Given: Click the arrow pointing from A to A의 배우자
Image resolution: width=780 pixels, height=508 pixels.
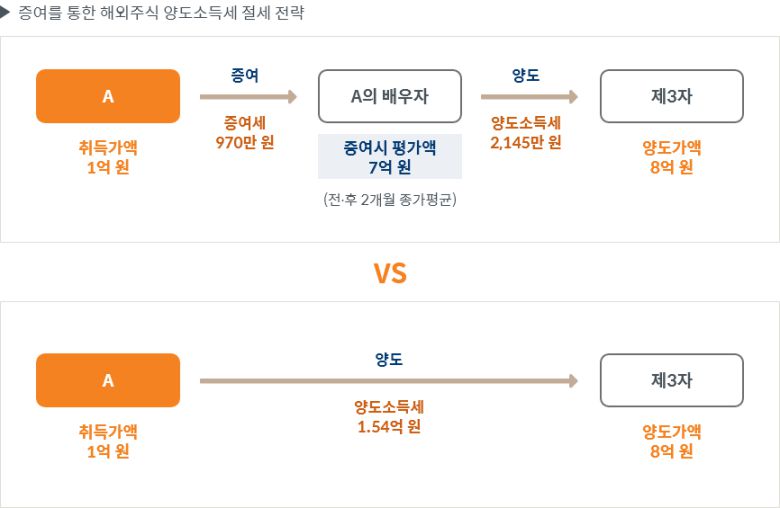Looking at the screenshot, I should [249, 97].
